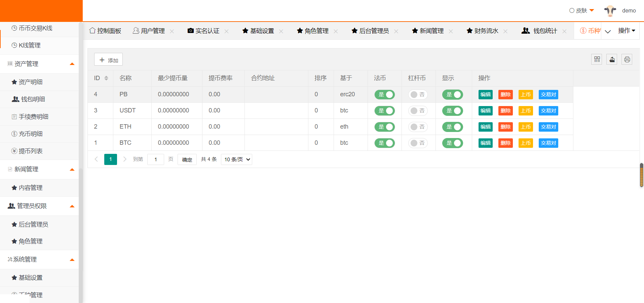
Task: Sort the table by ID column arrows
Action: (x=106, y=78)
